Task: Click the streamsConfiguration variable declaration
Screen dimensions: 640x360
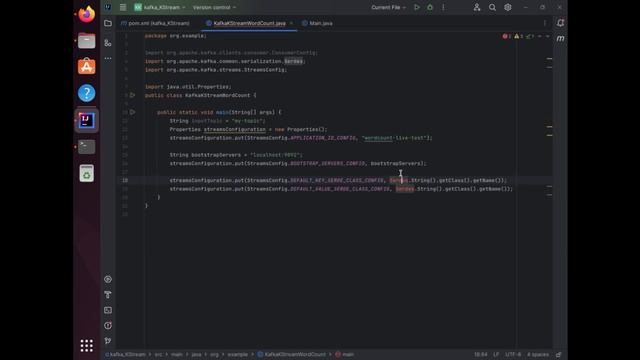Action: tap(235, 129)
